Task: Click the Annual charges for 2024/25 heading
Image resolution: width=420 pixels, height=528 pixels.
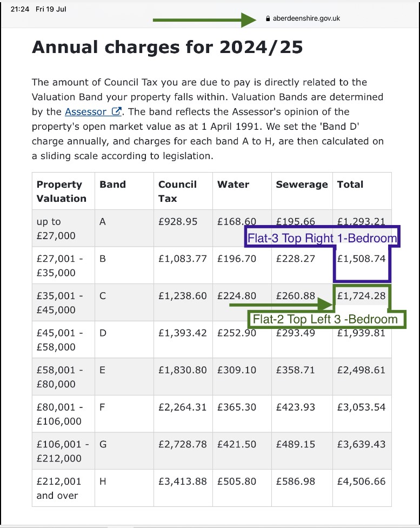Action: (167, 47)
